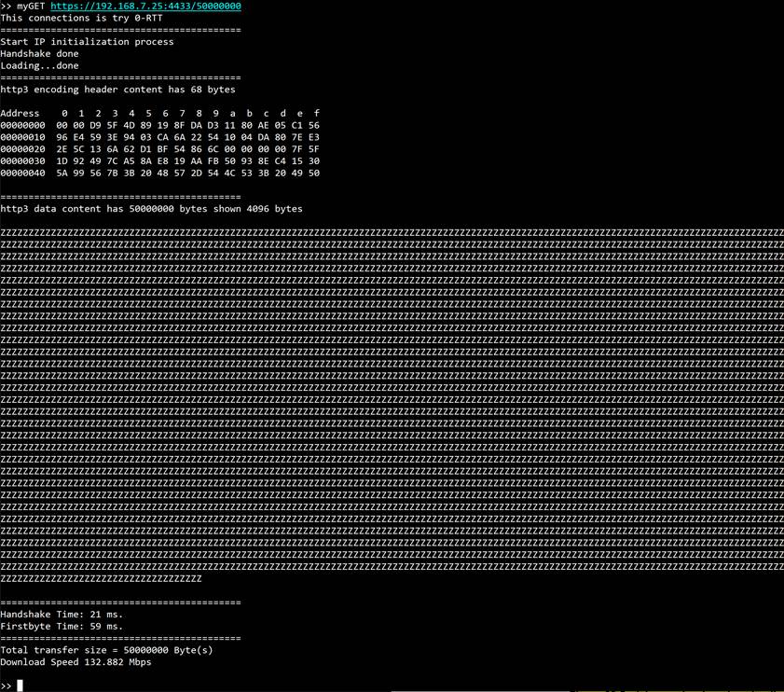784x692 pixels.
Task: Click the 'Download Speed 132.882 Mbps' line
Action: pos(76,662)
